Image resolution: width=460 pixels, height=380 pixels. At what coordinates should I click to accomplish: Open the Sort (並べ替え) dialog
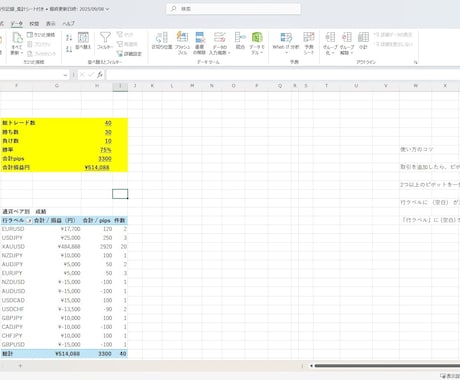pos(83,41)
